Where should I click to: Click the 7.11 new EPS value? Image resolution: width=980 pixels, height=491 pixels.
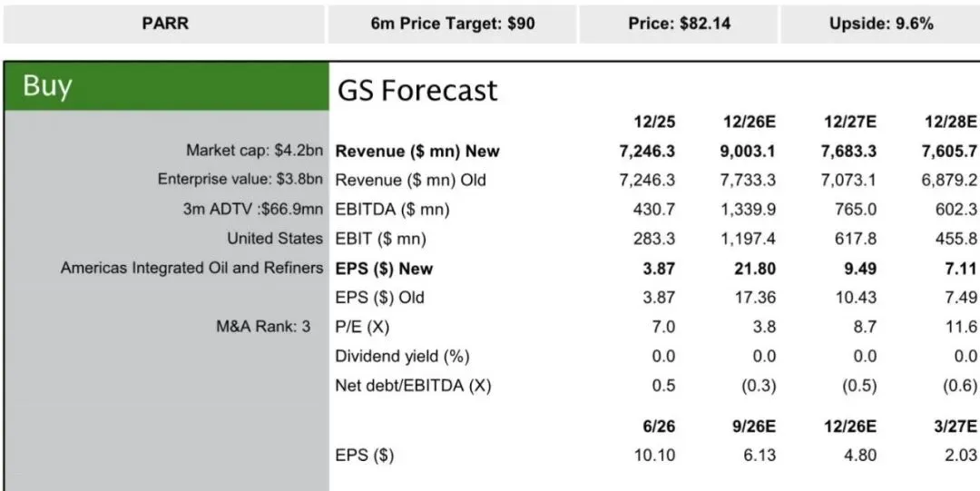(962, 269)
